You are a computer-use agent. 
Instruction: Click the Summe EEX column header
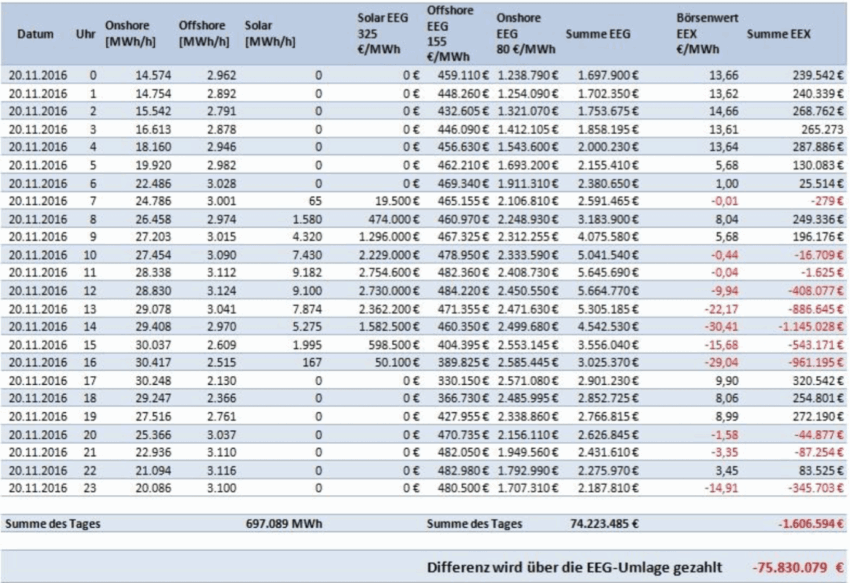pyautogui.click(x=779, y=34)
